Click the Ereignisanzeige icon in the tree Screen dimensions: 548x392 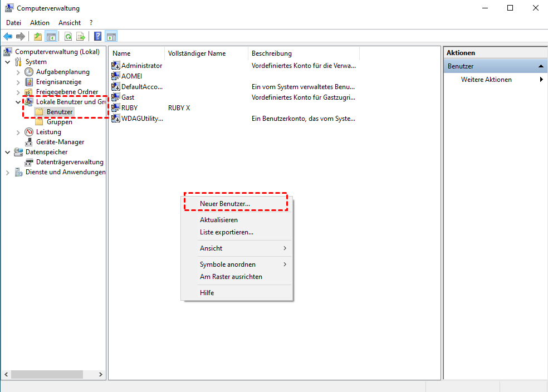(x=29, y=82)
